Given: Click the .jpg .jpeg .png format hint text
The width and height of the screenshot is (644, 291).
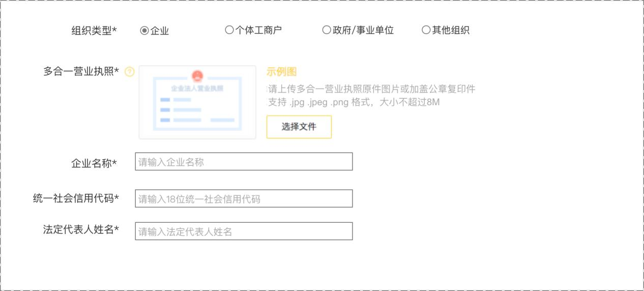Looking at the screenshot, I should point(354,102).
